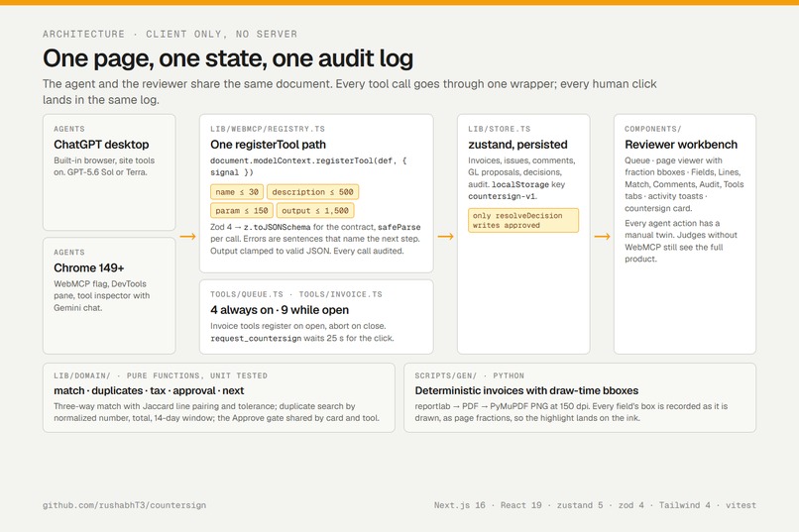Viewport: 799px width, 532px height.
Task: Click the 'Three-way match with Jaccard' description line
Action: coord(204,406)
